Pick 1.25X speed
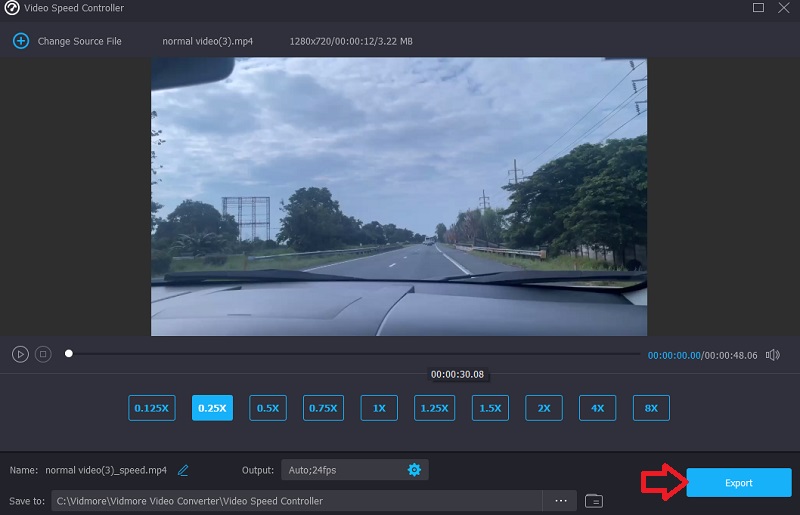 point(434,408)
